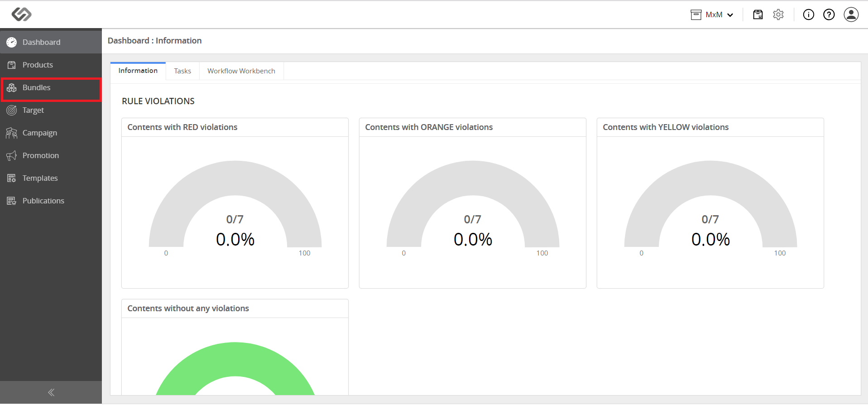Select the Bundles cubes icon in the sidebar
The height and width of the screenshot is (405, 868).
(x=12, y=87)
